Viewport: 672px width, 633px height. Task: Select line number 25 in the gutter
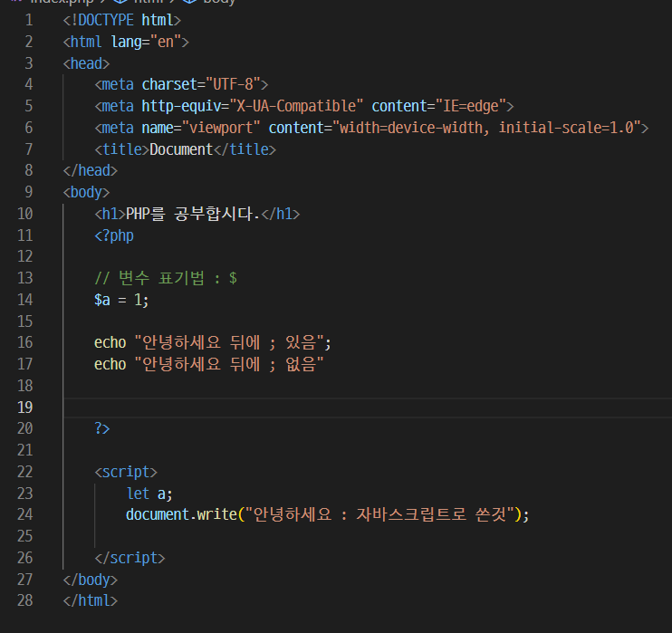tap(24, 536)
